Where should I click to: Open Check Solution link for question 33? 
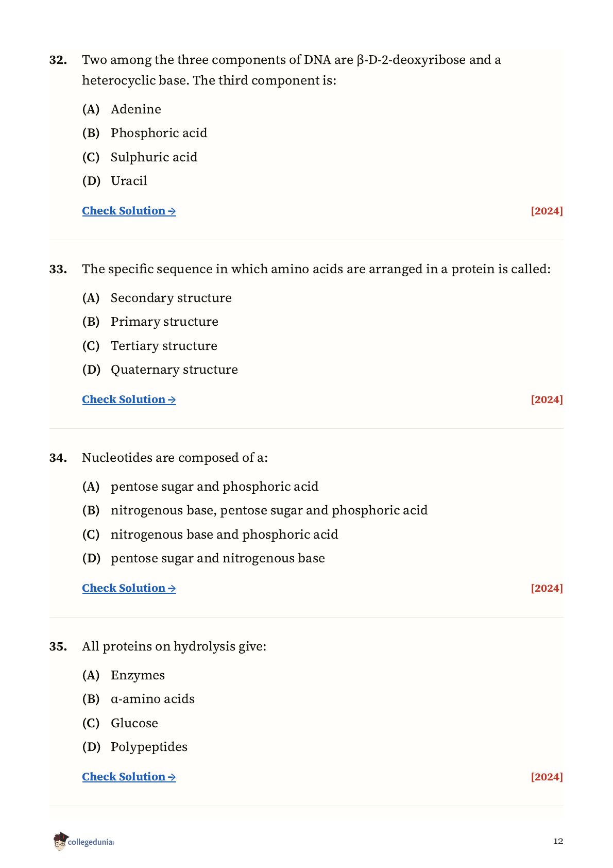tap(129, 399)
